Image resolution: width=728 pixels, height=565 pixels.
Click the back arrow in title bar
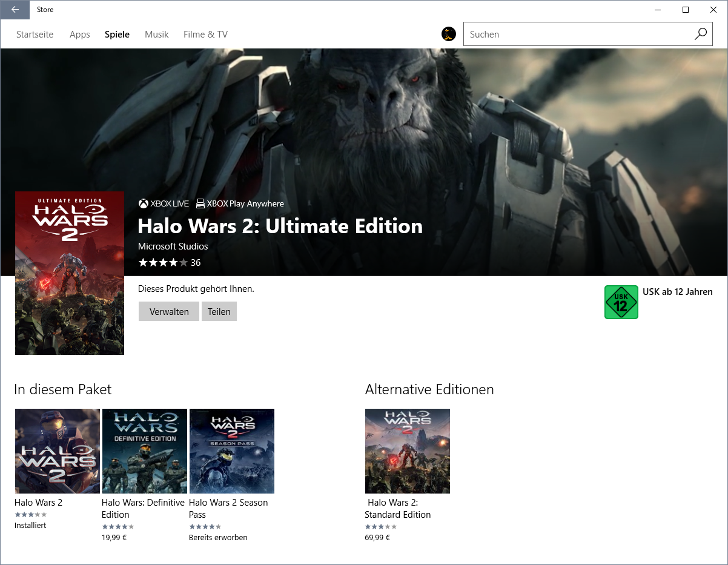point(15,10)
